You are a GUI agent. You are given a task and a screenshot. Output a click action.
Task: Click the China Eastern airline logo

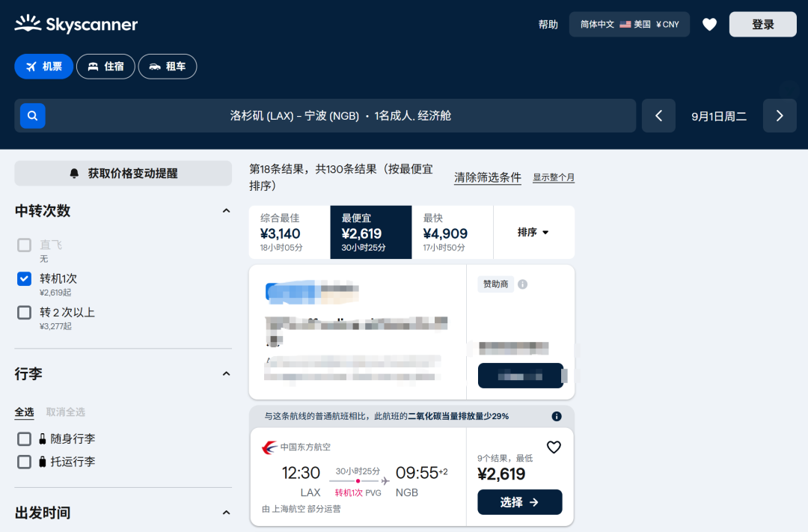pos(269,447)
